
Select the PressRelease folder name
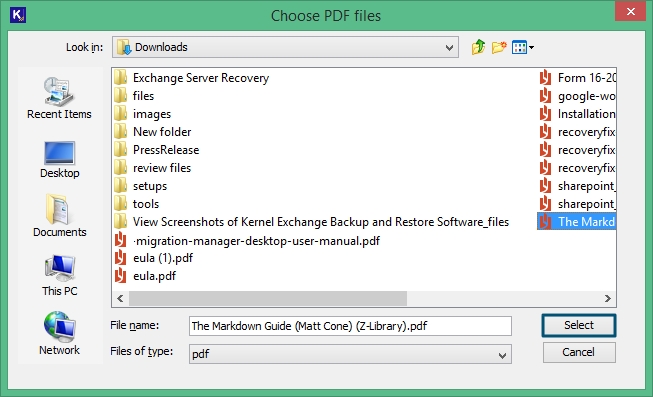tap(166, 150)
